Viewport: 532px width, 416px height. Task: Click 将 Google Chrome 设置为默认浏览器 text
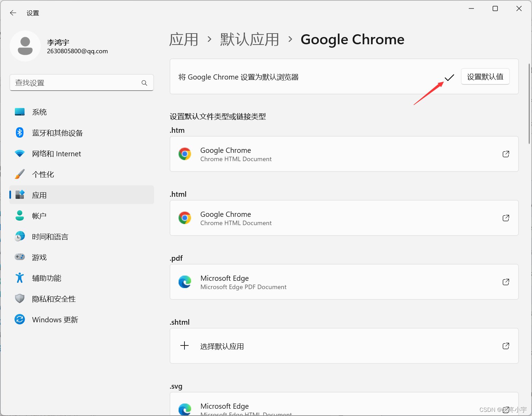click(238, 77)
